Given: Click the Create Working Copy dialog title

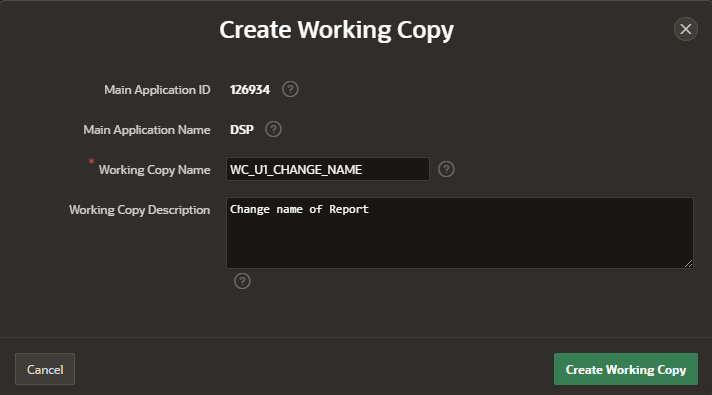Looking at the screenshot, I should [x=336, y=30].
